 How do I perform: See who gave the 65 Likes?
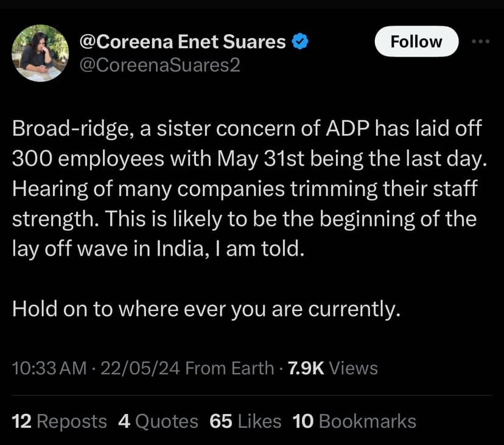coord(245,421)
